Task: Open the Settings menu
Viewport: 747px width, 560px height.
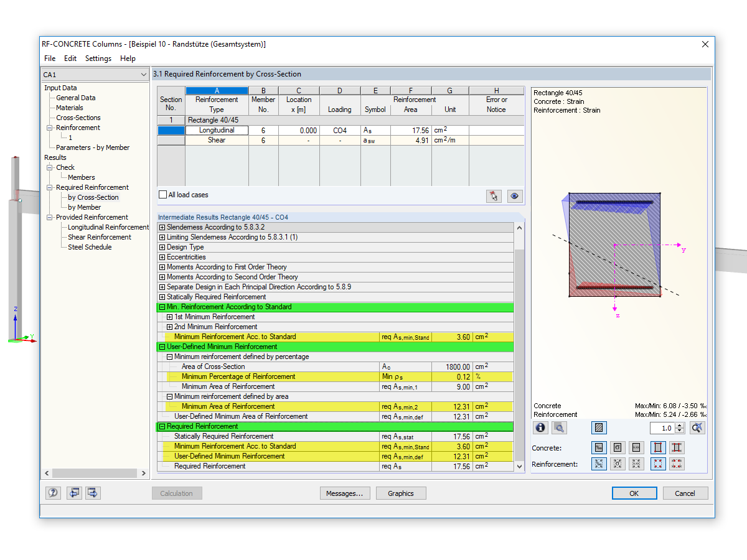Action: (x=98, y=58)
